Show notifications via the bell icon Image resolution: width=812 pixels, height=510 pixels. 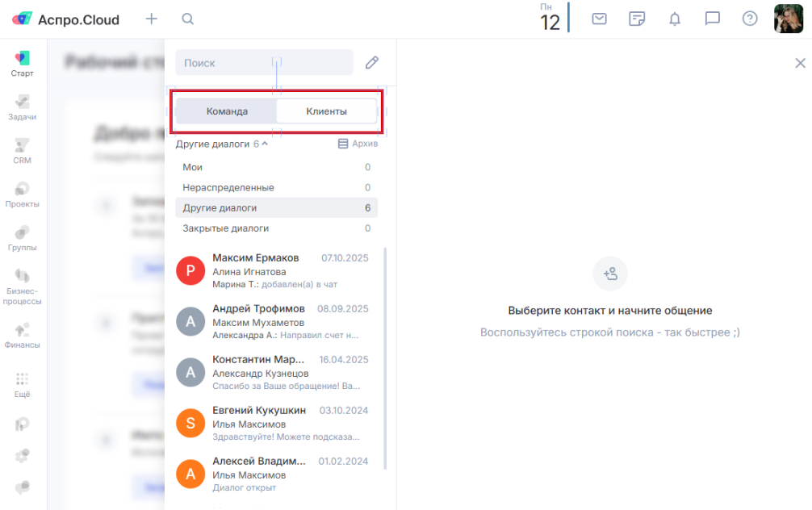(675, 19)
